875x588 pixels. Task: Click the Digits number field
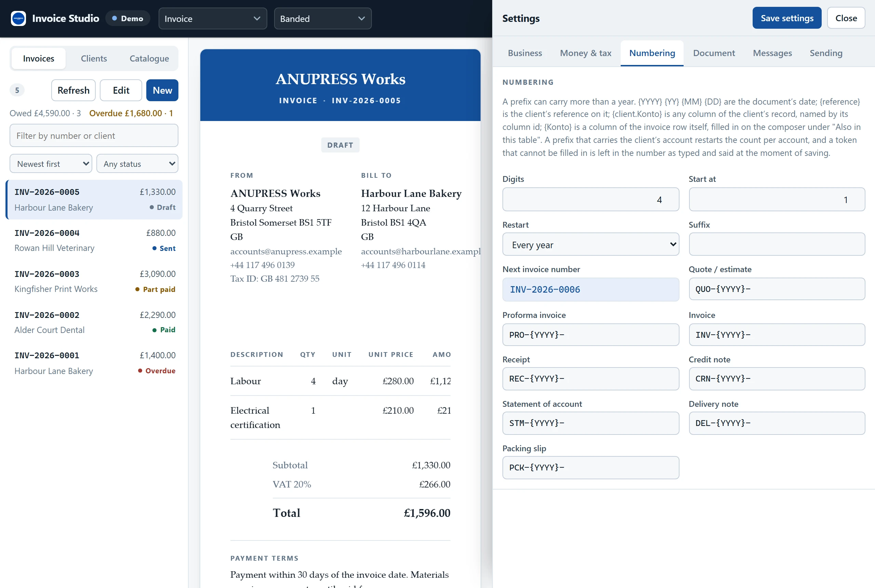(x=591, y=200)
